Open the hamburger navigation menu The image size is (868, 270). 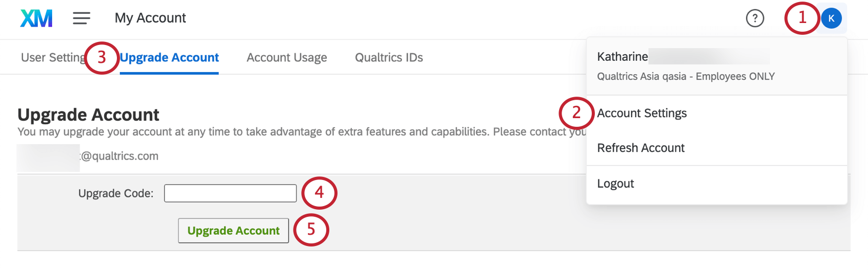pos(81,18)
